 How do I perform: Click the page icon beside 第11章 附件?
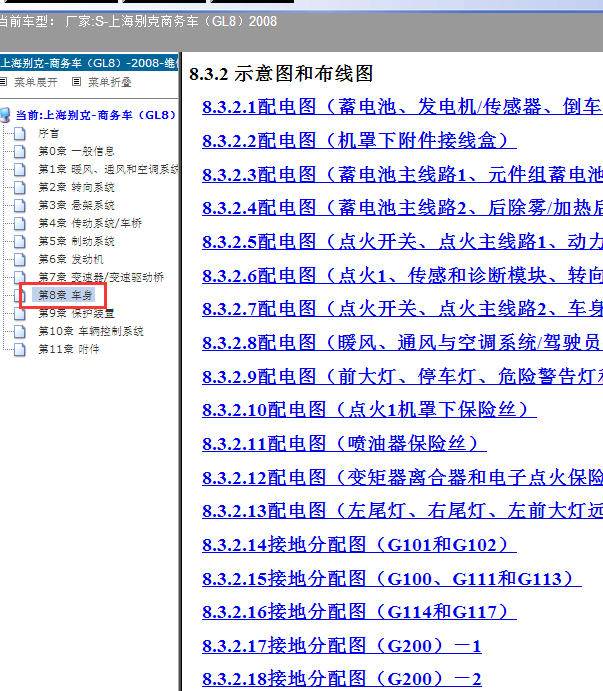pyautogui.click(x=20, y=349)
